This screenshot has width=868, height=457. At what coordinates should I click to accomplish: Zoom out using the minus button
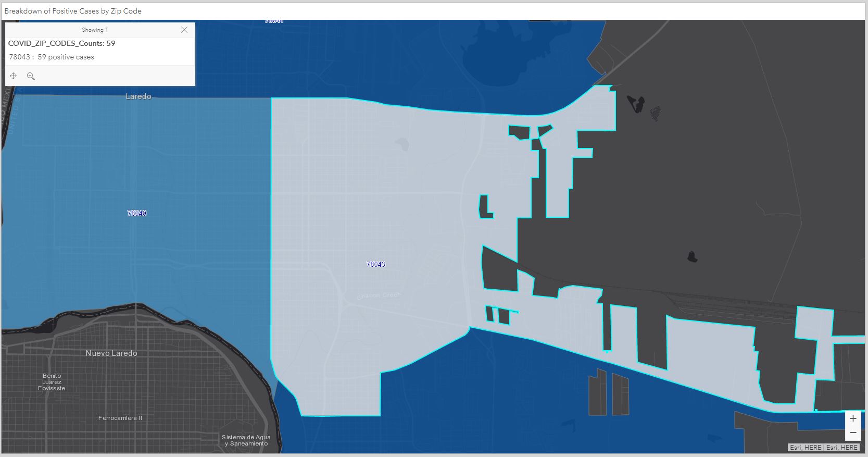point(853,433)
